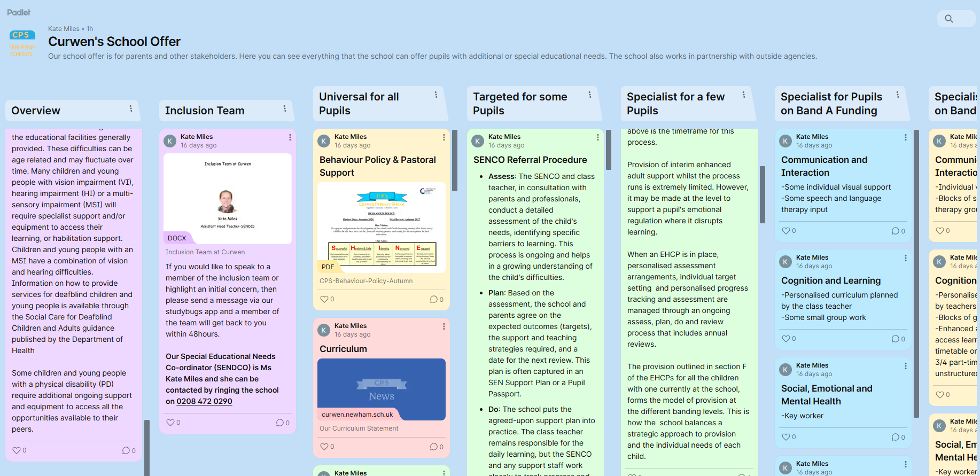The width and height of the screenshot is (980, 476).
Task: Open the curwen.newham.sch.uk curriculum link
Action: (357, 414)
